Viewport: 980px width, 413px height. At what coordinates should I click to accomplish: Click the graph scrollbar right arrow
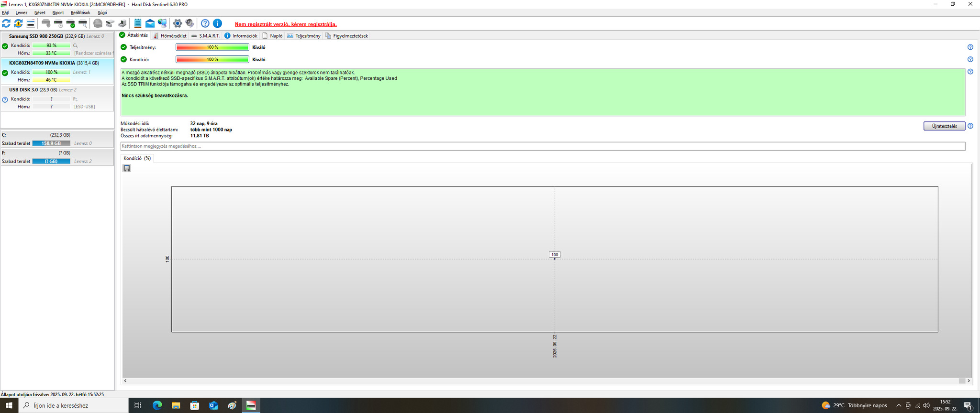coord(969,381)
